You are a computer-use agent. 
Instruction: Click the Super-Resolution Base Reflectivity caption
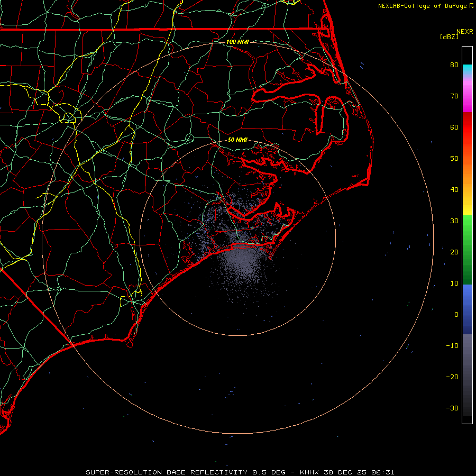pyautogui.click(x=240, y=472)
